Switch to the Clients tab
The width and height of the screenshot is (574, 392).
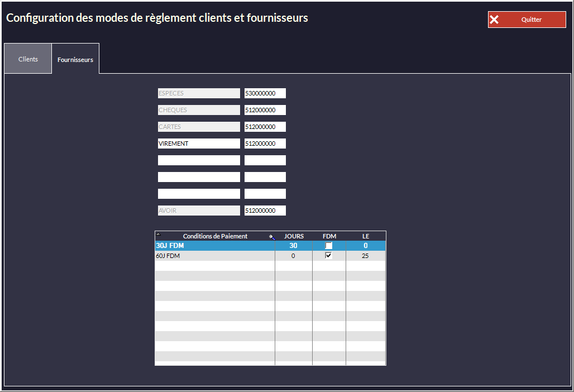coord(28,59)
